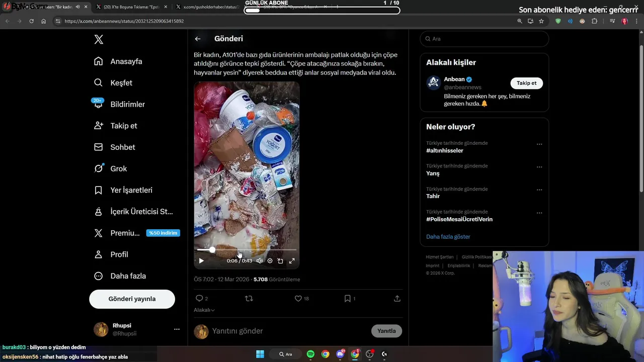Open Spotify from the taskbar
The height and width of the screenshot is (362, 644).
coord(310,354)
